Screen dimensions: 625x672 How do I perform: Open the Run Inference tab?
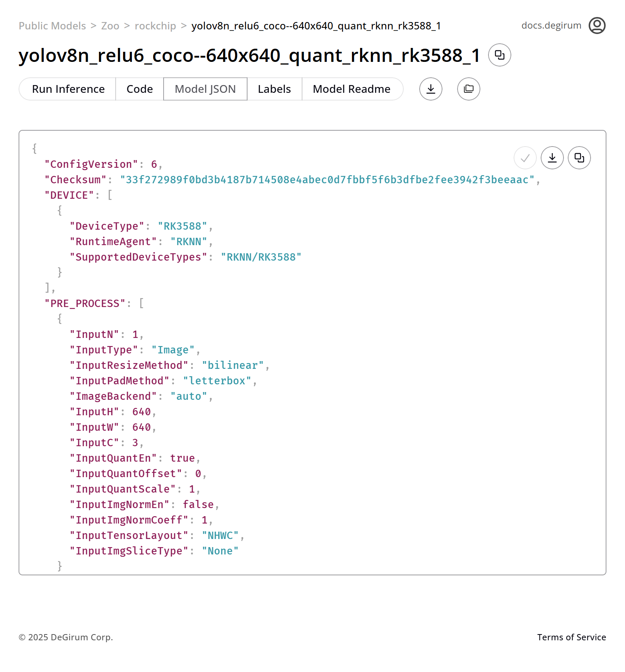68,89
